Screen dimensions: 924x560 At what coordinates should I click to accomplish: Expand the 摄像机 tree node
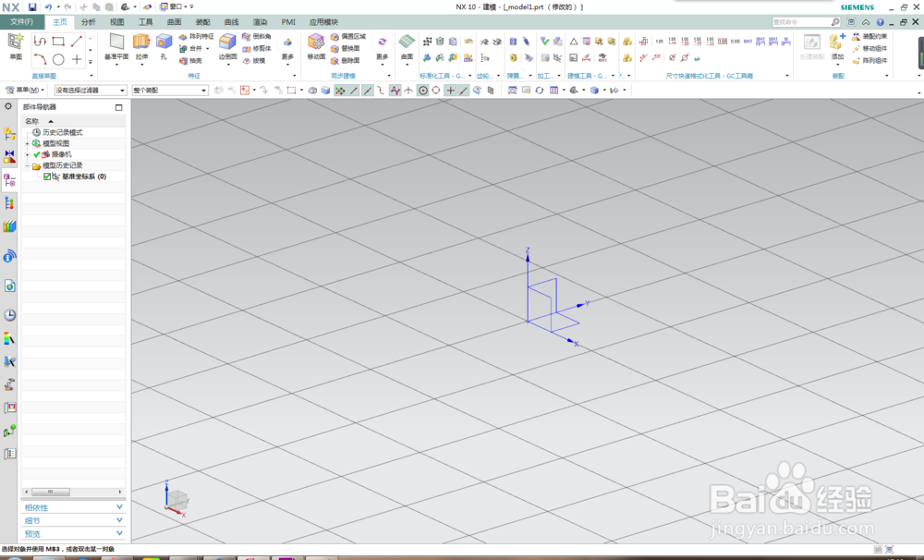pyautogui.click(x=27, y=154)
